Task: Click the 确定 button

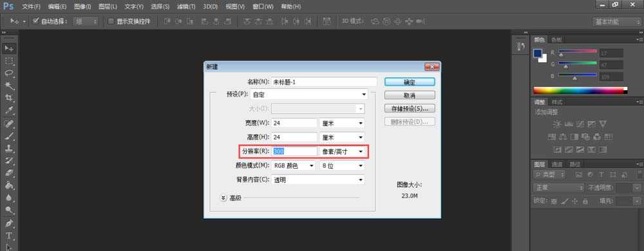Action: 410,82
